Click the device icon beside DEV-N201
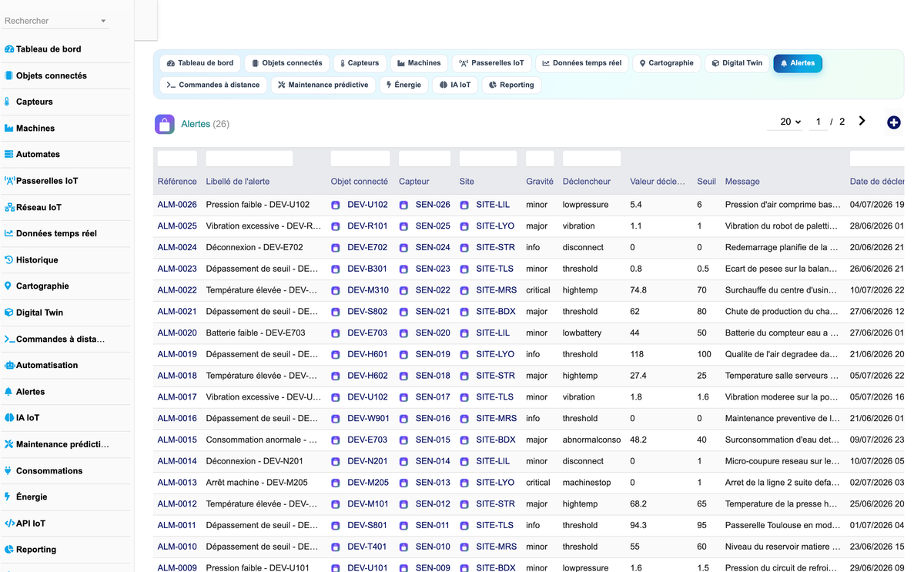Image resolution: width=924 pixels, height=572 pixels. [336, 462]
